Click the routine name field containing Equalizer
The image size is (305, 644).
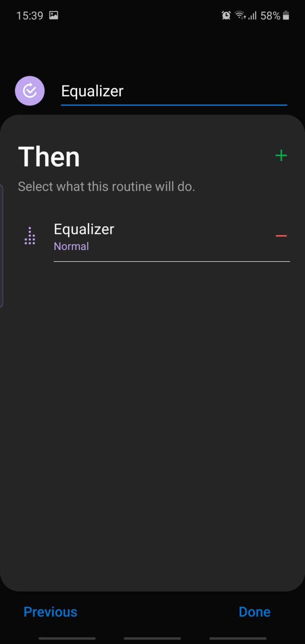click(x=174, y=91)
